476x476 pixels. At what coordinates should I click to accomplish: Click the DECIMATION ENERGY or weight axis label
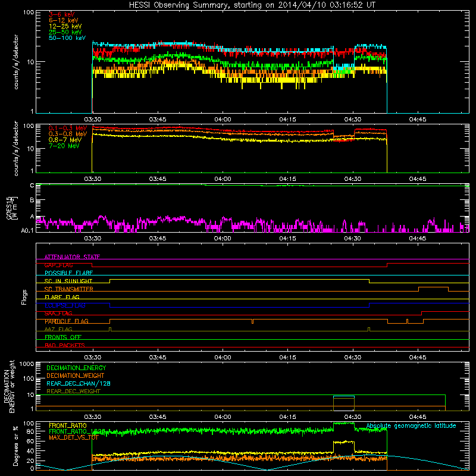point(9,387)
